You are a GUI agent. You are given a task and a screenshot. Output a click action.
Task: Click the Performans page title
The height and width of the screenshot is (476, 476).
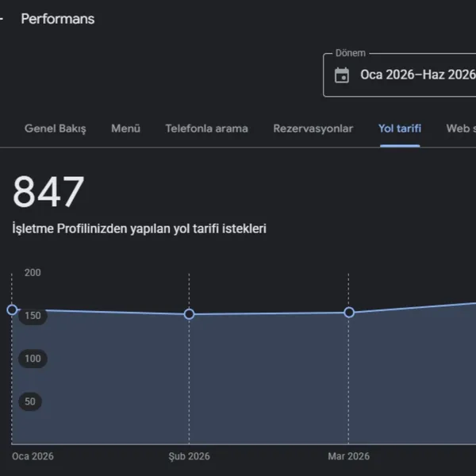tap(58, 19)
